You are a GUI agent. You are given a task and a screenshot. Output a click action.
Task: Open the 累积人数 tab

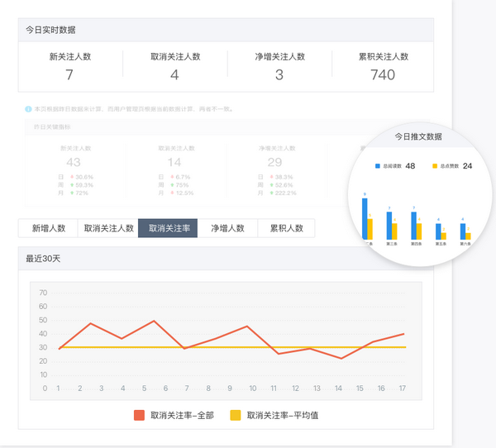tap(286, 228)
